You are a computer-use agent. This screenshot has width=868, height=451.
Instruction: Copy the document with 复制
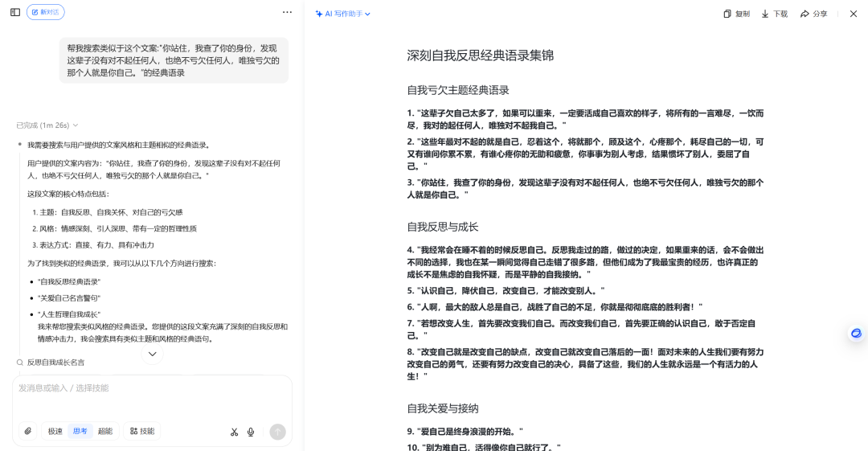point(736,14)
